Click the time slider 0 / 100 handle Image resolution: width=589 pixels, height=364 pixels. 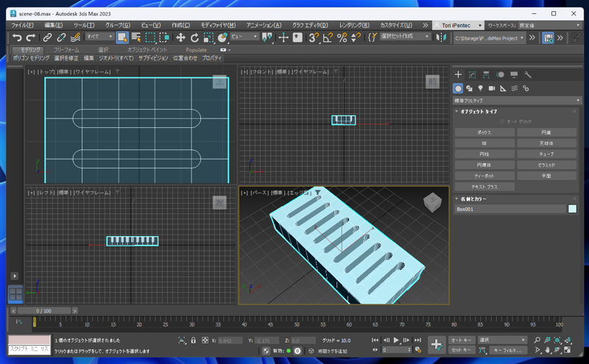(44, 311)
